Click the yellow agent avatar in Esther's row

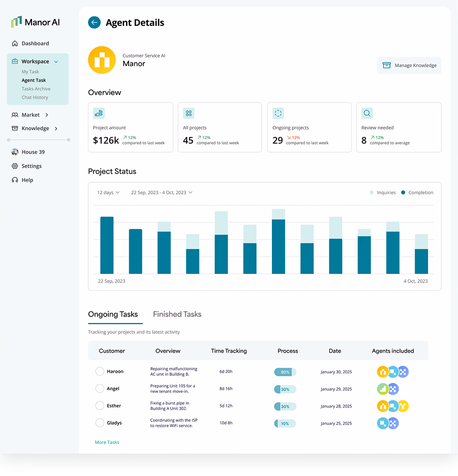(x=403, y=406)
